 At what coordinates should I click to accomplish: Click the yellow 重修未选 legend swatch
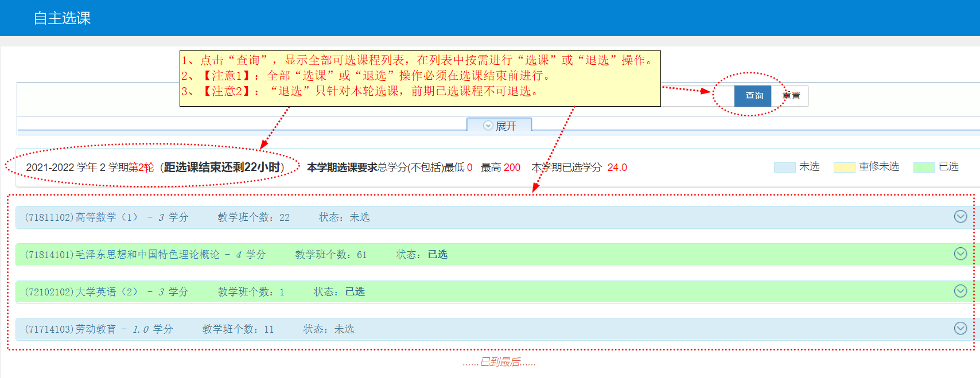[x=844, y=167]
